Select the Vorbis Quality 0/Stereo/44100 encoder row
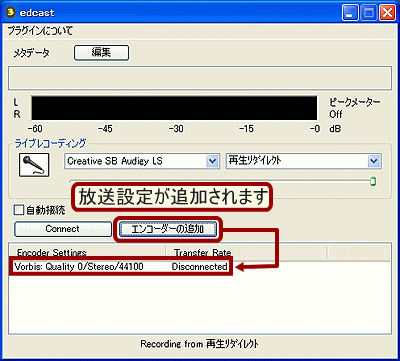This screenshot has width=400, height=361. coord(120,267)
